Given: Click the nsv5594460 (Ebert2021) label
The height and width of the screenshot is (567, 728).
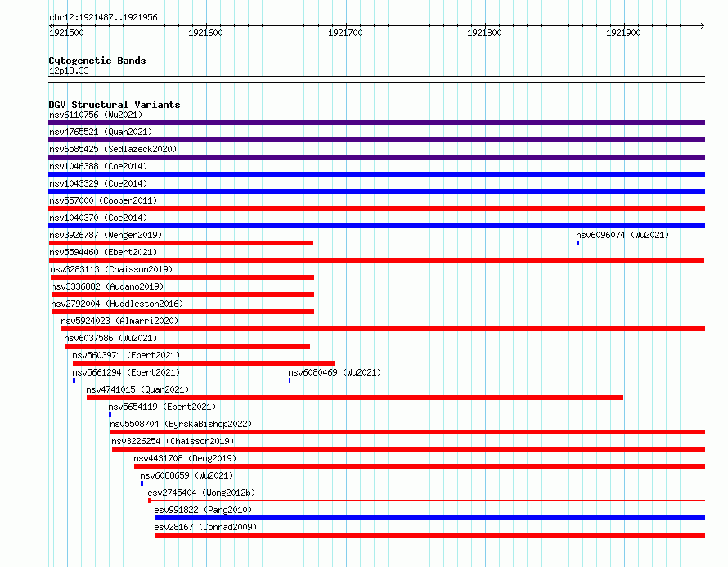Looking at the screenshot, I should 103,252.
